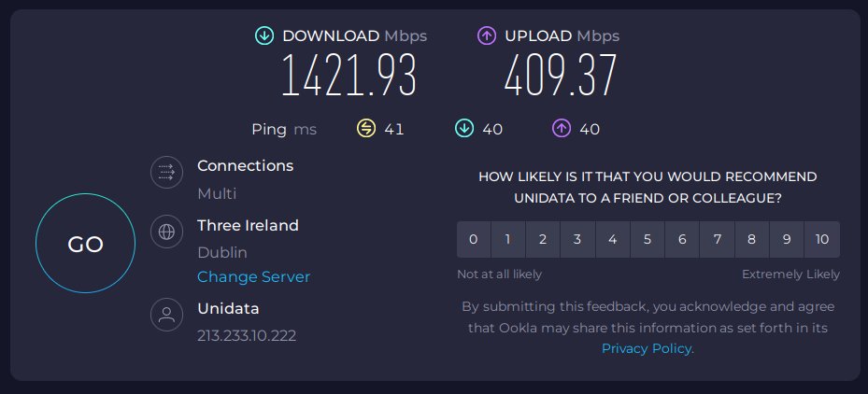Click the globe icon beside Three Ireland
This screenshot has height=394, width=868.
pos(167,232)
